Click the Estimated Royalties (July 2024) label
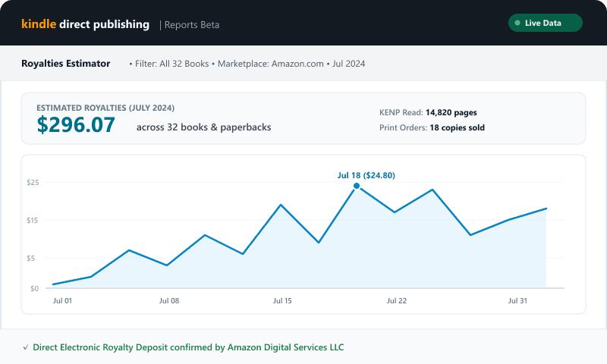The image size is (607, 364). 105,108
